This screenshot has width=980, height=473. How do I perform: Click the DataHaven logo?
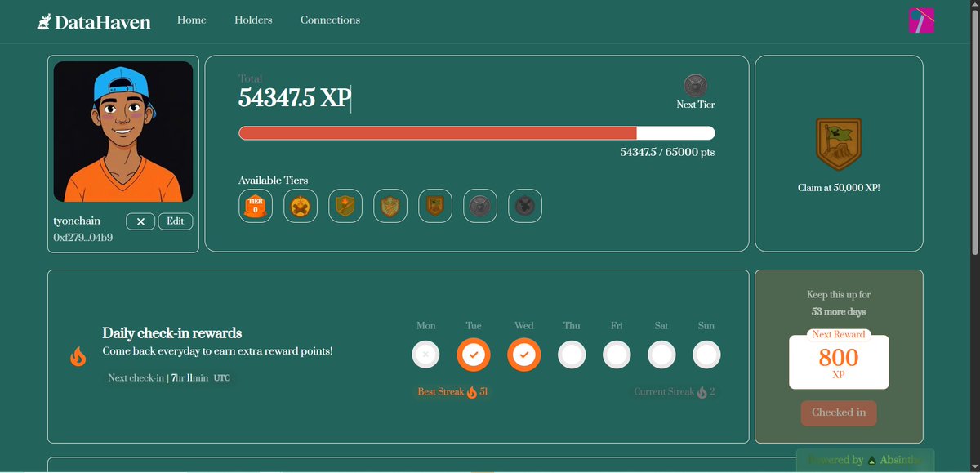[x=94, y=22]
